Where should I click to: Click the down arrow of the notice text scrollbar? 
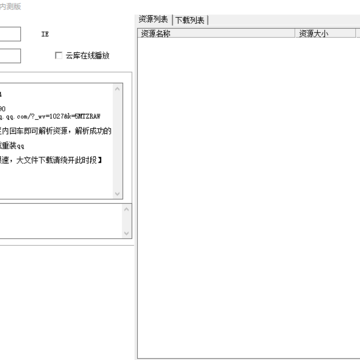click(117, 194)
